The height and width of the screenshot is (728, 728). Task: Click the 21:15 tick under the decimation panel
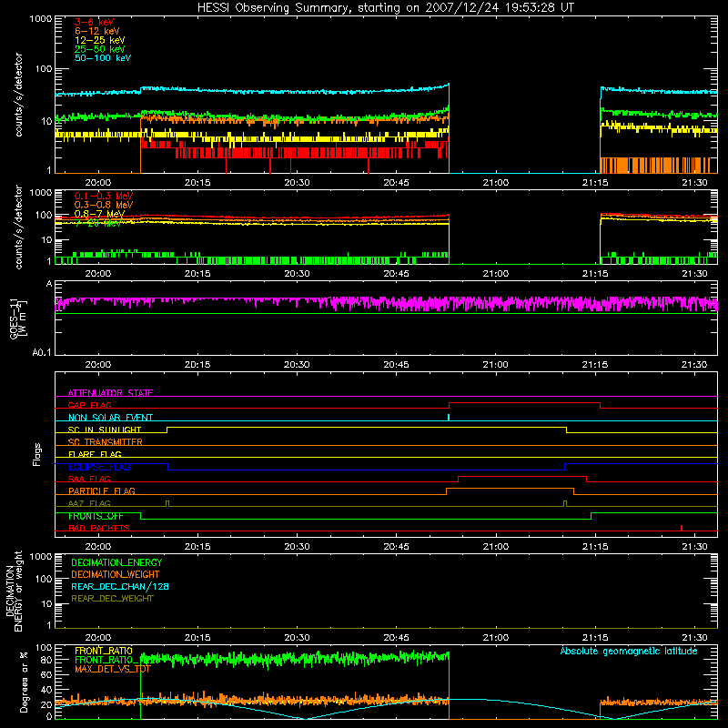tap(595, 638)
